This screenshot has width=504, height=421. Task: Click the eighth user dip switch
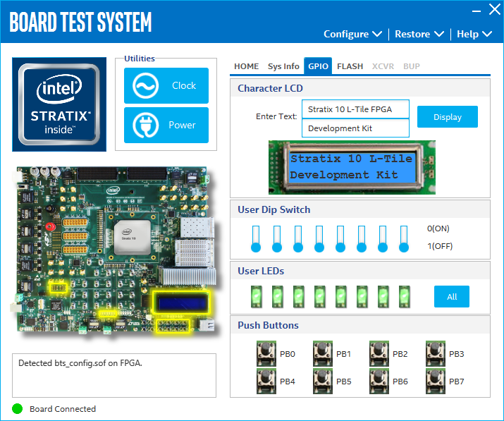404,239
